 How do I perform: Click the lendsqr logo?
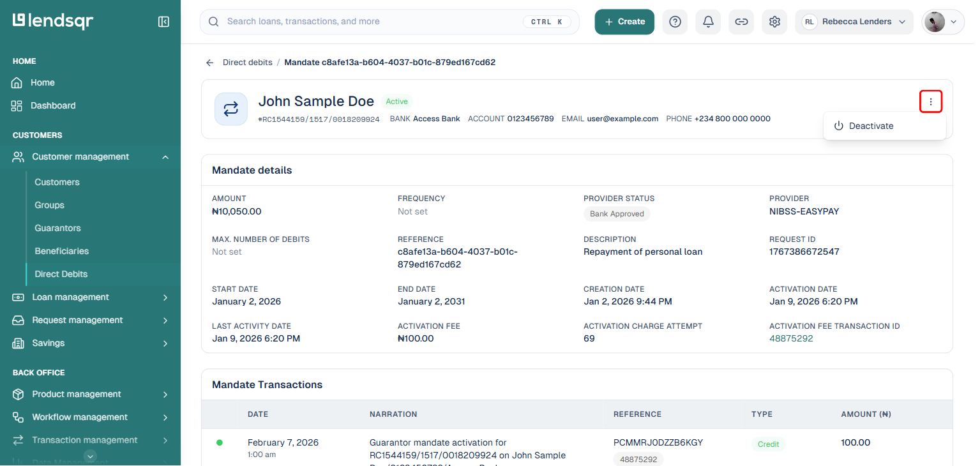pos(53,21)
